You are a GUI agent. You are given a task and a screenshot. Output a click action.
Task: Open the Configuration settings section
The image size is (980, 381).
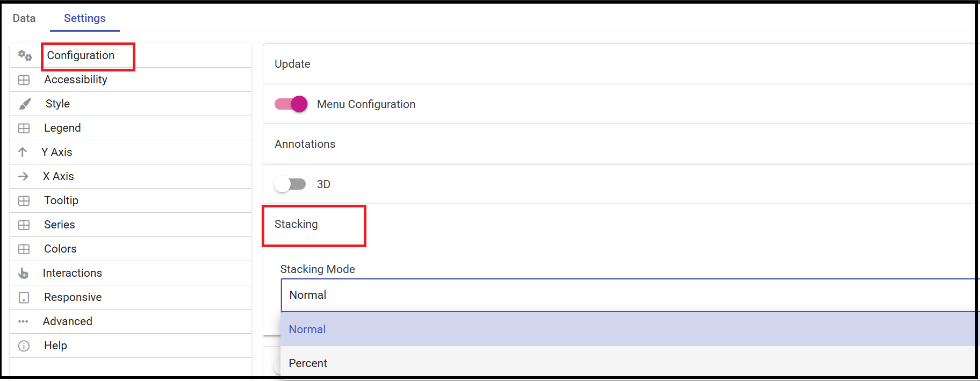[x=131, y=55]
